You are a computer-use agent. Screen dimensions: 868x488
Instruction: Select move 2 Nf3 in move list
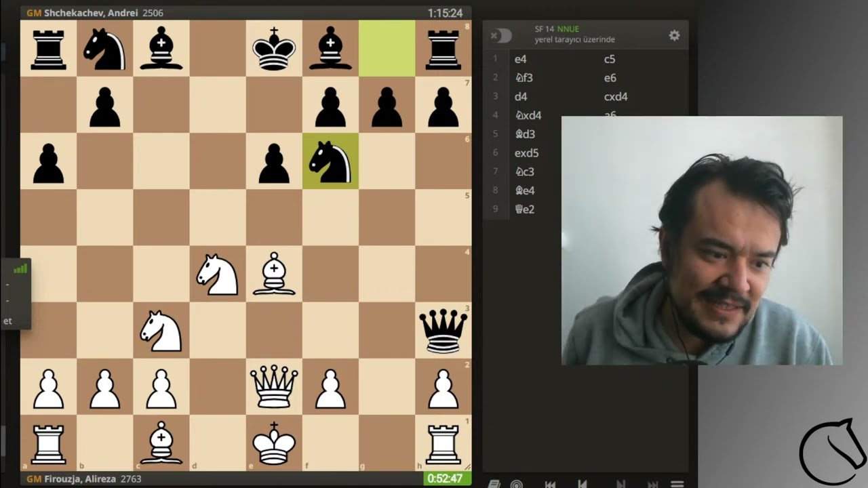click(524, 78)
